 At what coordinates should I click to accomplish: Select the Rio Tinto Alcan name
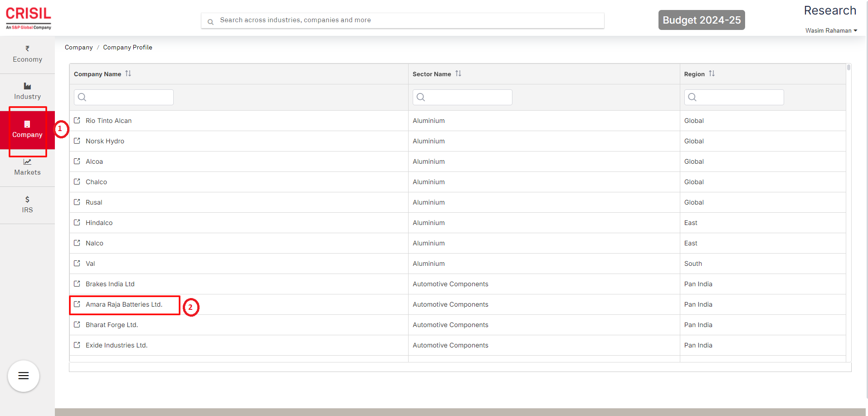tap(108, 121)
